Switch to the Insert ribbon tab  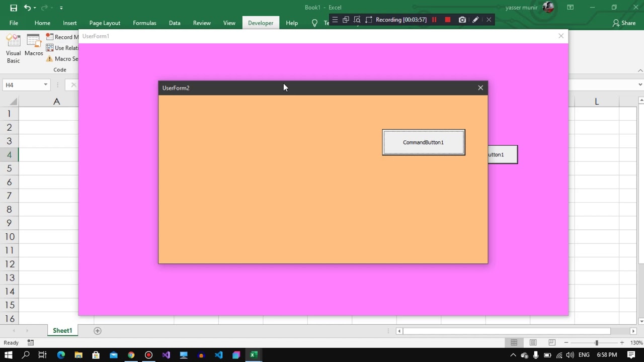coord(70,23)
